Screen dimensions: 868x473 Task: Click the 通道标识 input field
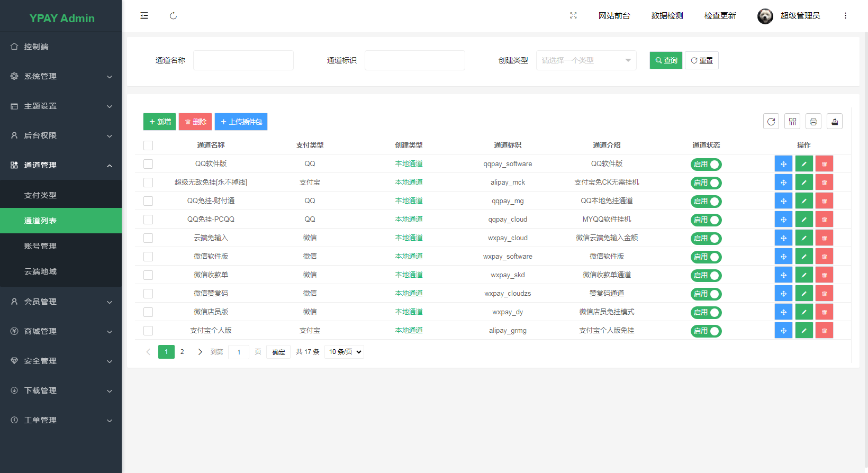pyautogui.click(x=414, y=60)
